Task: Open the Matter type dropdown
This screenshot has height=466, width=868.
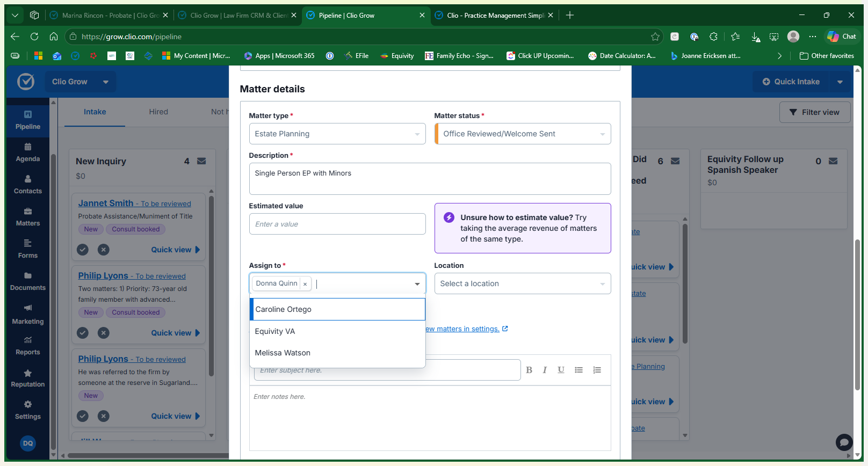Action: (337, 134)
